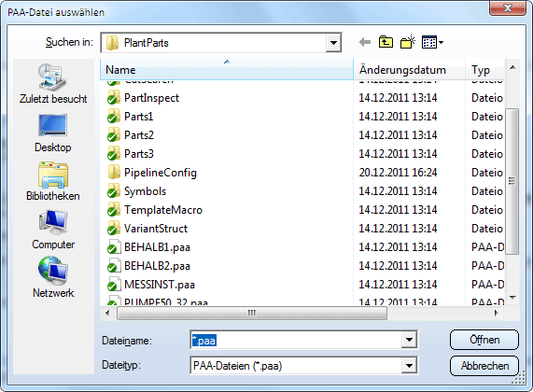Close the PAA-Datei auswählen dialog

pyautogui.click(x=508, y=7)
